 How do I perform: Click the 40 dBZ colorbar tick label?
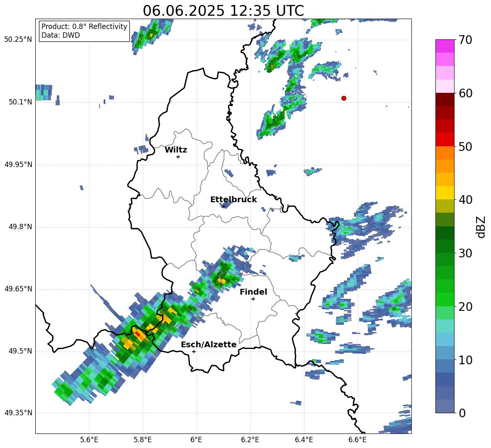pyautogui.click(x=465, y=200)
